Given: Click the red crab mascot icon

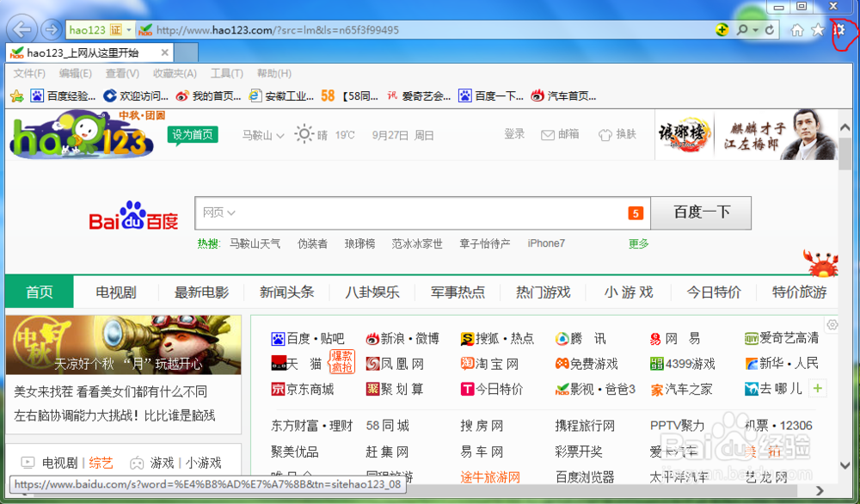Looking at the screenshot, I should click(820, 262).
